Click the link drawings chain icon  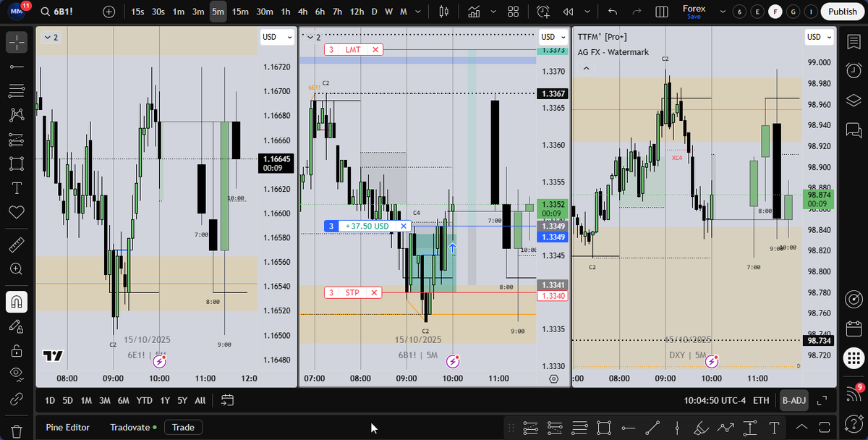[x=17, y=399]
